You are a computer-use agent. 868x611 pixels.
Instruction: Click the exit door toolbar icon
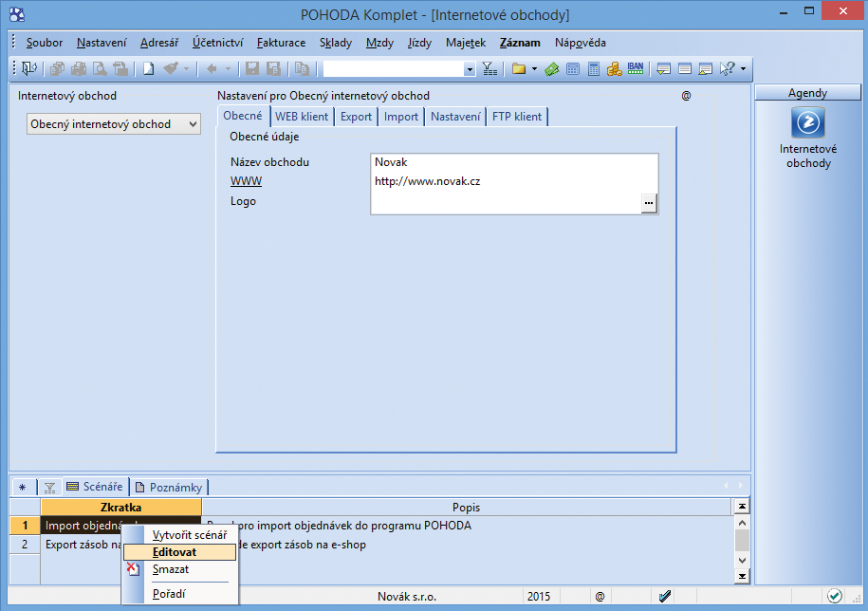point(28,68)
